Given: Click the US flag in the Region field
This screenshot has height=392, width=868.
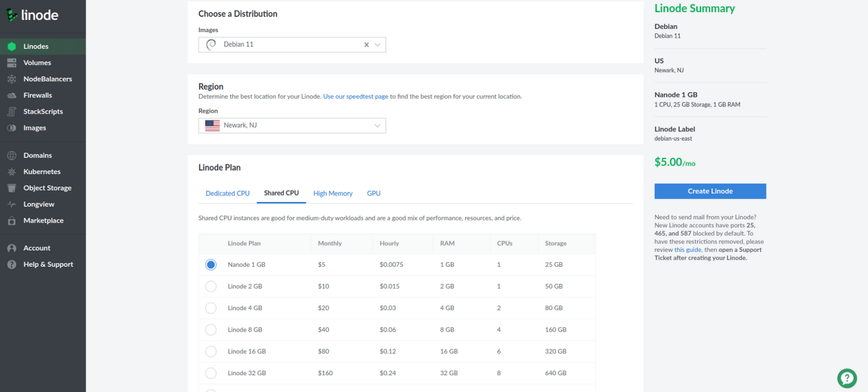Looking at the screenshot, I should click(x=212, y=125).
